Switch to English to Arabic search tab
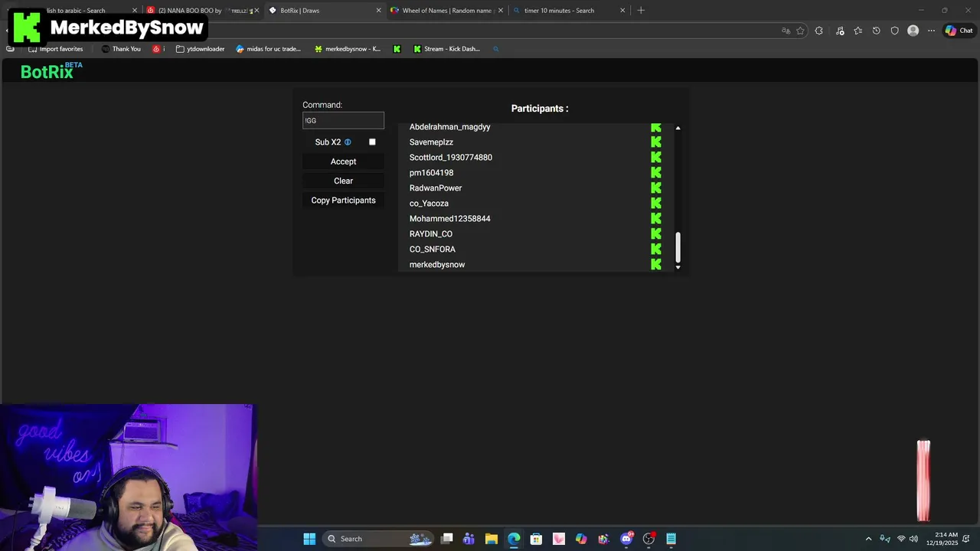 pos(77,11)
